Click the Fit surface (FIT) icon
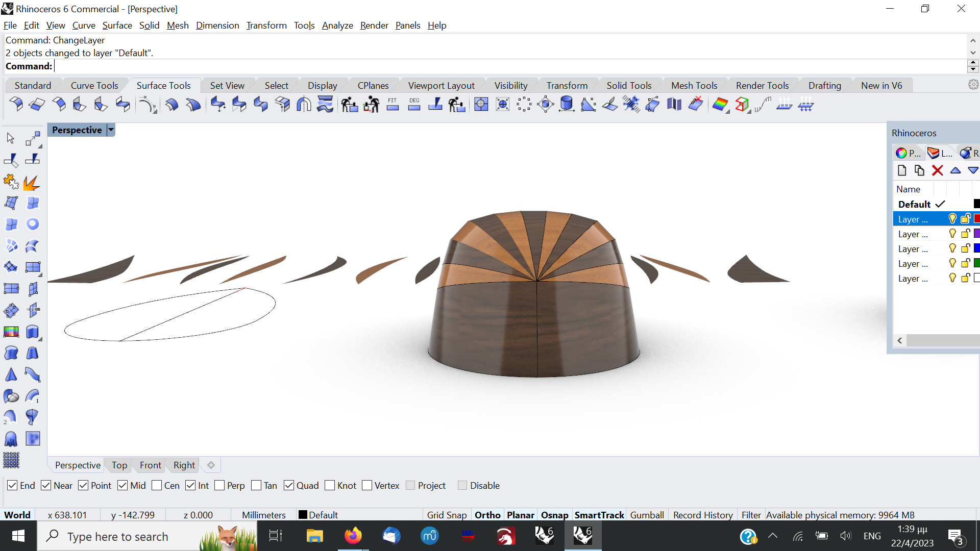This screenshot has height=551, width=980. pyautogui.click(x=393, y=105)
